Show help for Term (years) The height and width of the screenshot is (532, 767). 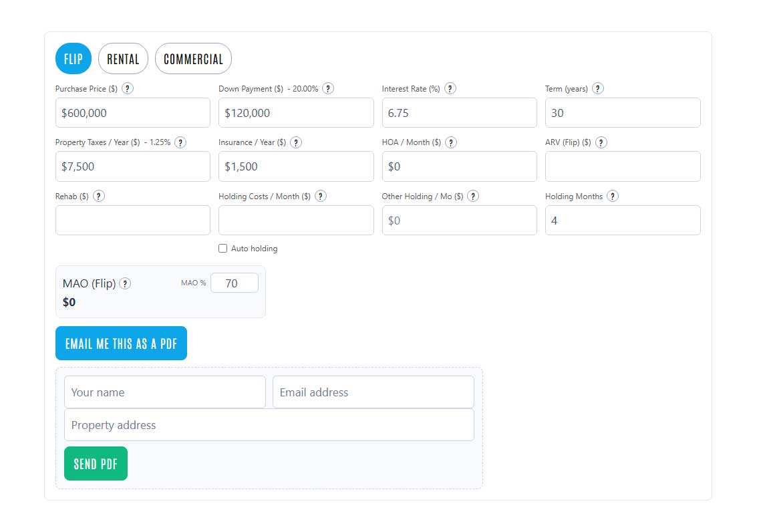tap(598, 88)
